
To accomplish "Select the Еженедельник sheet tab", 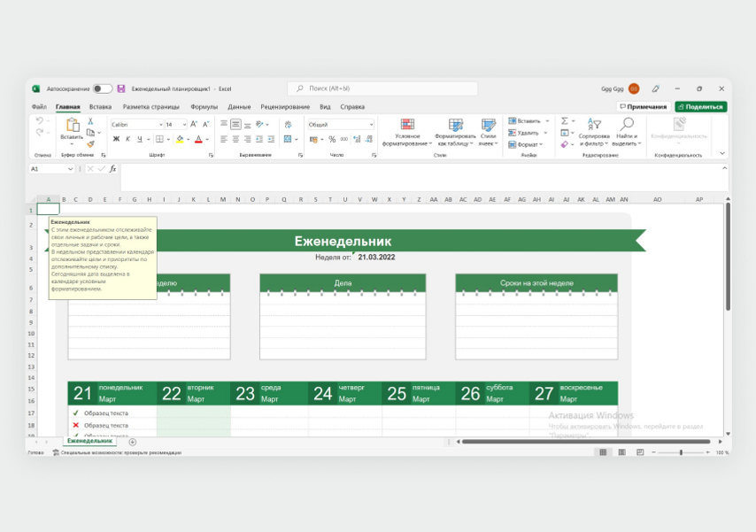I will coord(89,441).
